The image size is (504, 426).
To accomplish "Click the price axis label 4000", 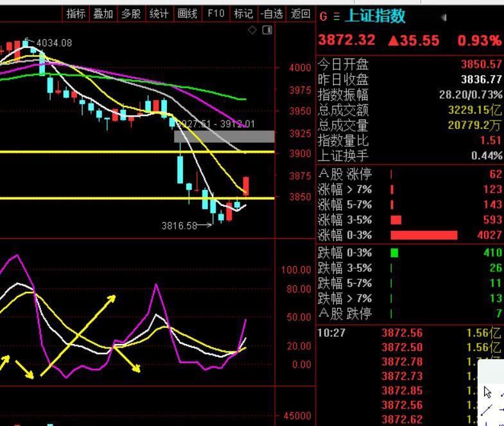I will [x=300, y=68].
